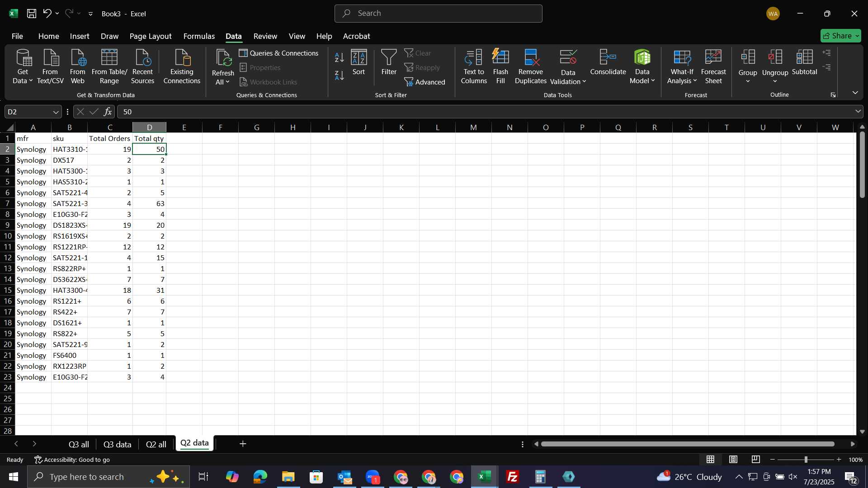The image size is (868, 488).
Task: Click the formula bar value 50
Action: [127, 112]
